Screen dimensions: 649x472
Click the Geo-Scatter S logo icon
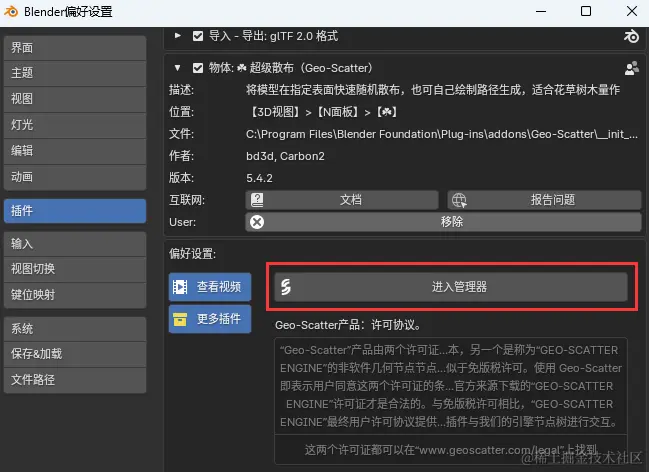tap(286, 287)
